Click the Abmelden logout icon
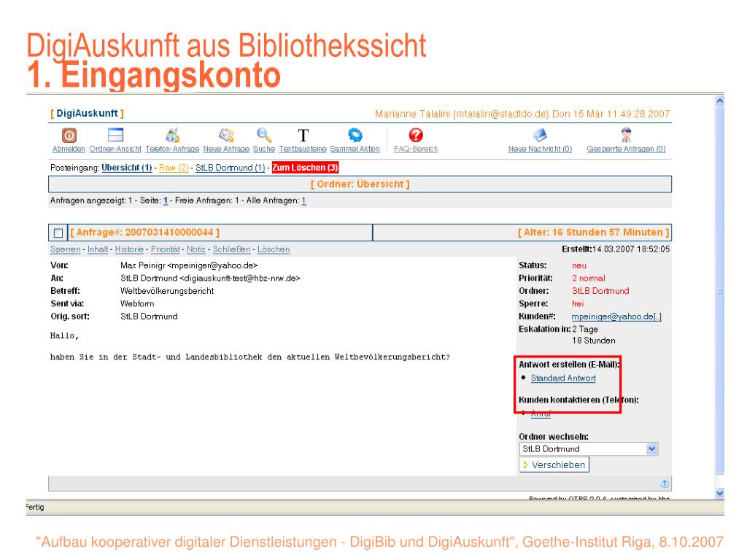Image resolution: width=747 pixels, height=560 pixels. coord(69,136)
